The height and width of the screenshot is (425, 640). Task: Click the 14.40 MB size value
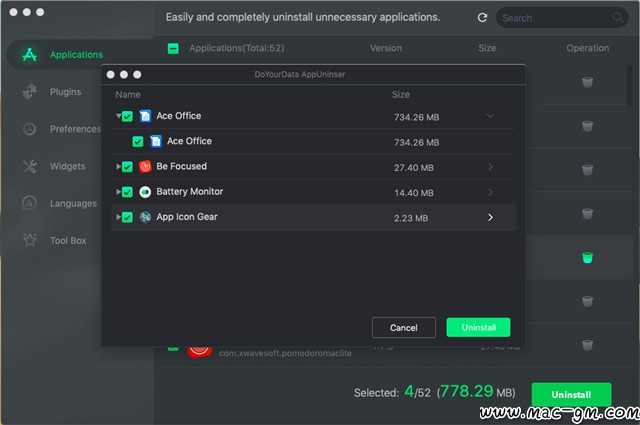413,193
